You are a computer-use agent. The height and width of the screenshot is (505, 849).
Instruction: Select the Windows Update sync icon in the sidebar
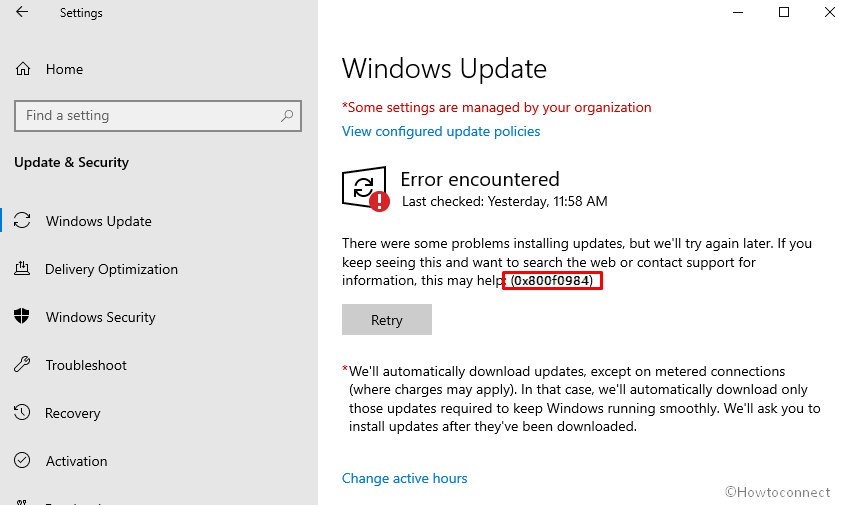pos(23,221)
